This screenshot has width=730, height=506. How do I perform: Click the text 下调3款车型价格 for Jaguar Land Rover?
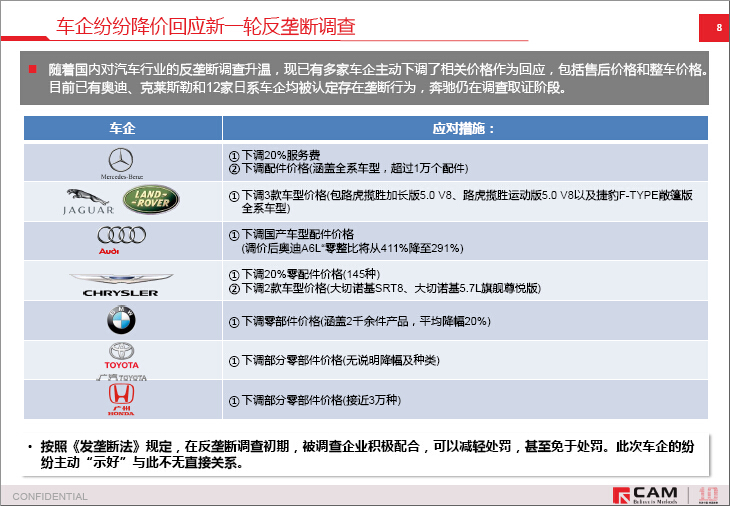point(284,195)
